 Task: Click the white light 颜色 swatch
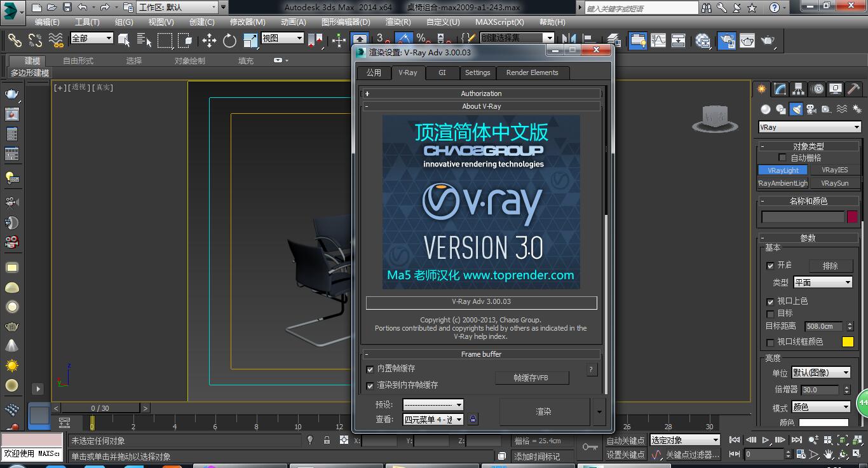[x=824, y=422]
